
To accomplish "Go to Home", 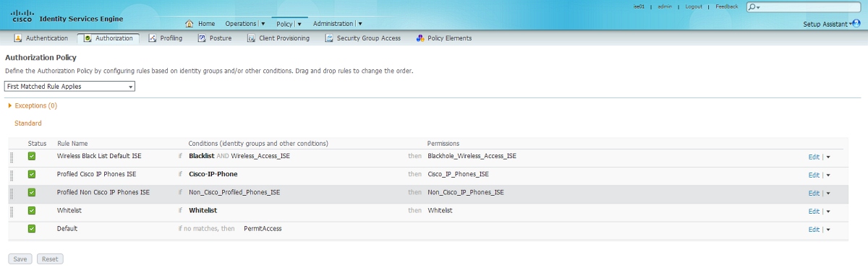I will [x=206, y=24].
